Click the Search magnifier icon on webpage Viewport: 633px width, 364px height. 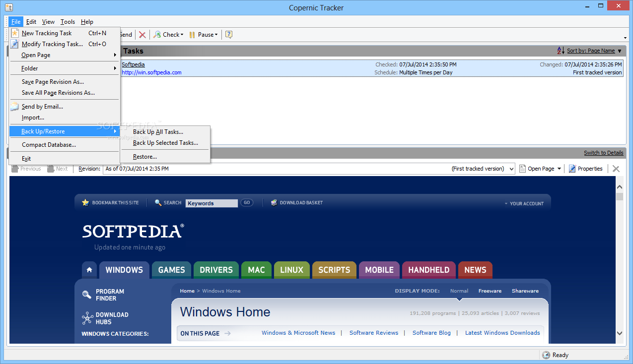pos(158,203)
